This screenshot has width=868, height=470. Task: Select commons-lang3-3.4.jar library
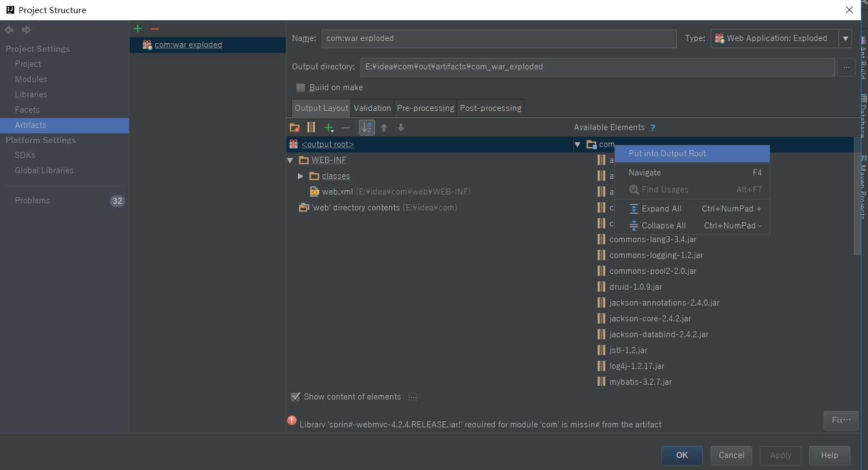point(653,239)
